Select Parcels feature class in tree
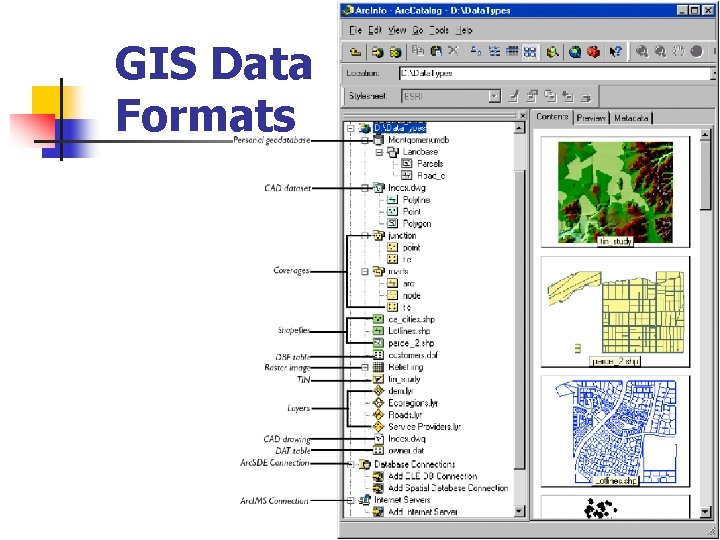This screenshot has height=540, width=720. 430,163
